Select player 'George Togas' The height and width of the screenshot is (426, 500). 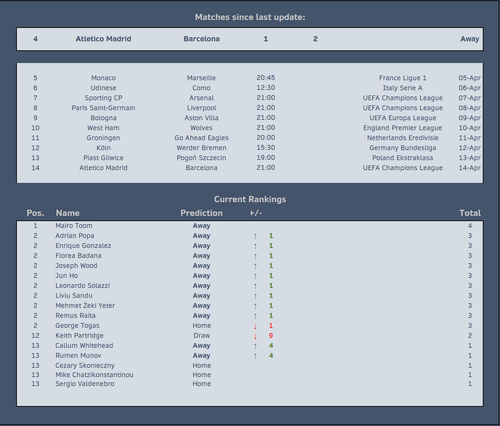(77, 326)
